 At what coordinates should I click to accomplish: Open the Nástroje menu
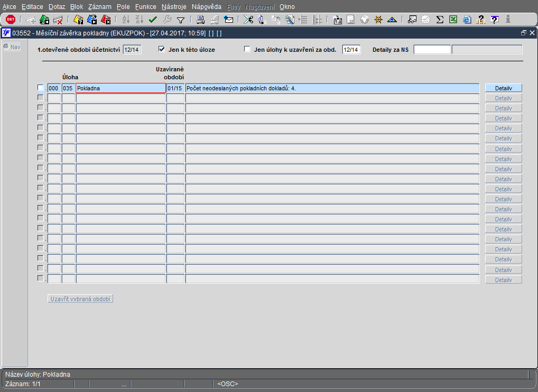coord(174,7)
